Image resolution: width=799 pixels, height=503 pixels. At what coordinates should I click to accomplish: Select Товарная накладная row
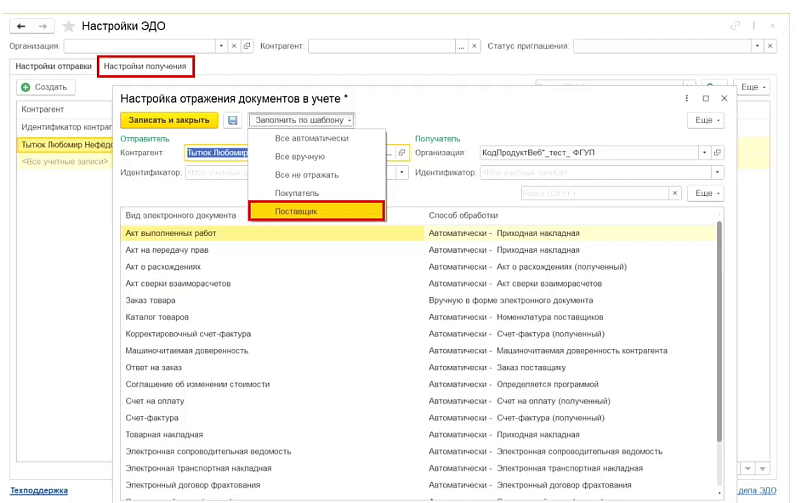pos(419,435)
